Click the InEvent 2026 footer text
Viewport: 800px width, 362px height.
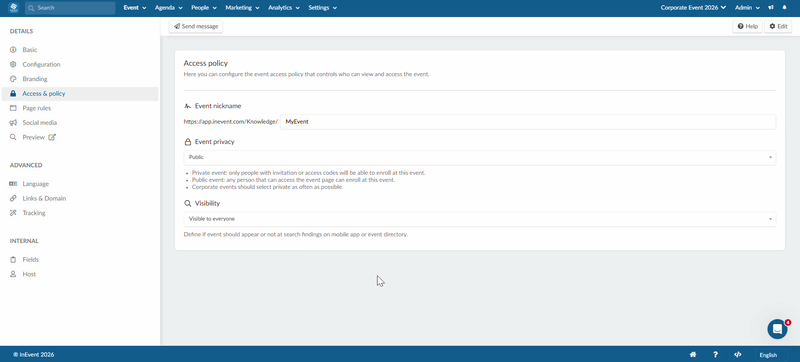[x=34, y=355]
